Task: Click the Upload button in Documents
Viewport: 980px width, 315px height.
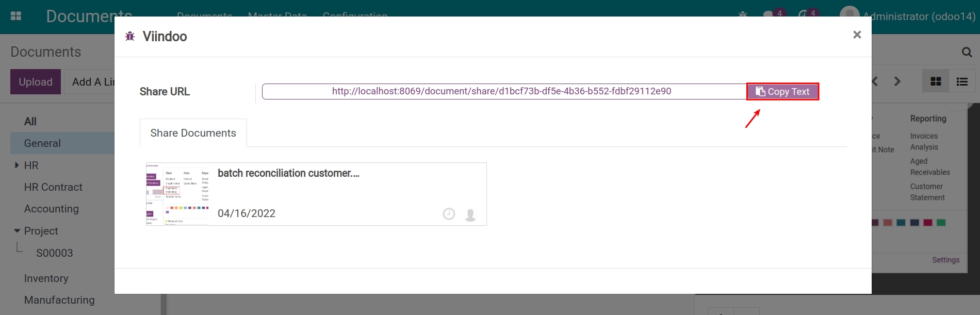Action: pos(36,81)
